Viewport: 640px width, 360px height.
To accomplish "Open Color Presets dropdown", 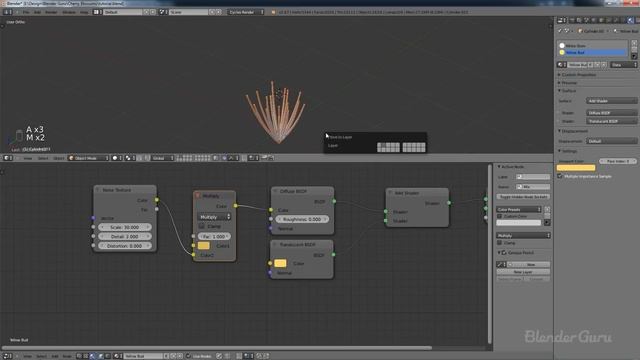I will pyautogui.click(x=519, y=209).
